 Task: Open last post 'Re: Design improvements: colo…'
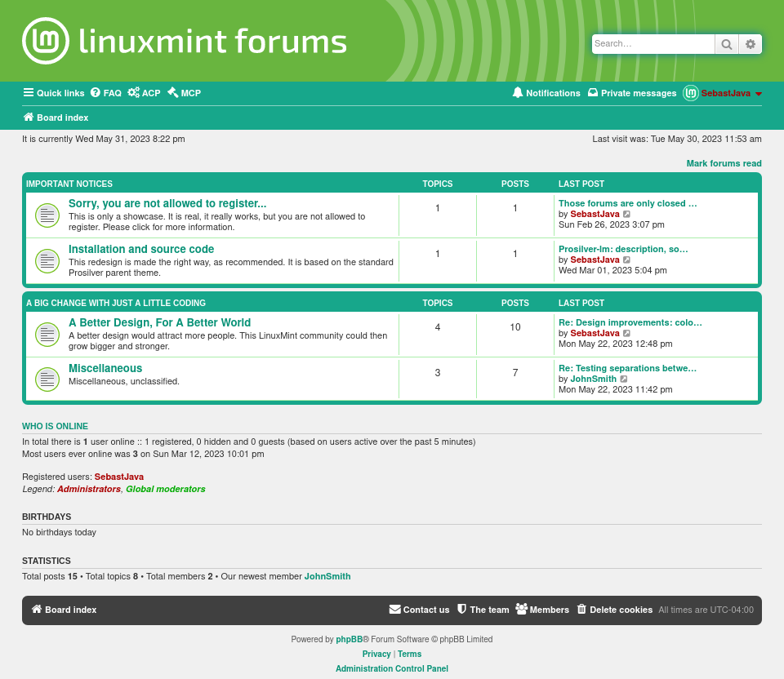(x=630, y=322)
